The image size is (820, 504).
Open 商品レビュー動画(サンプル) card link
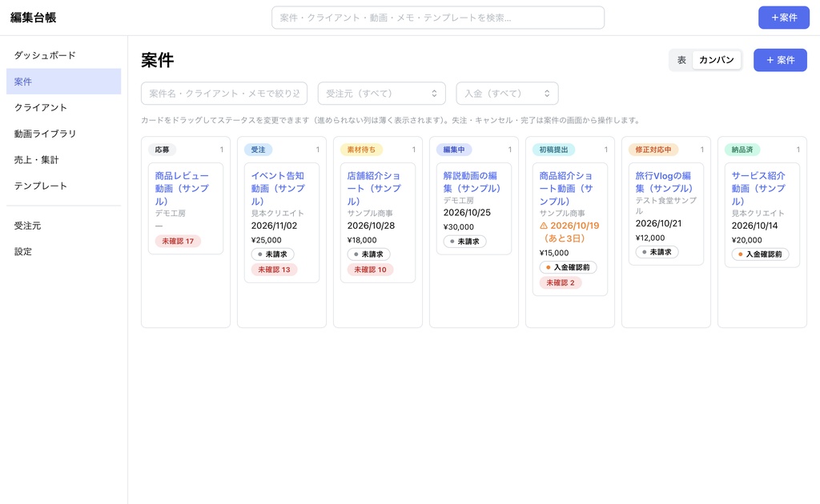click(182, 188)
